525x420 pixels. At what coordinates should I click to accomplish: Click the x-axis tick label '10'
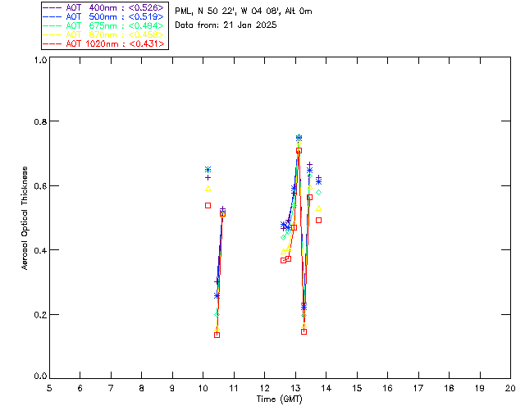[x=203, y=388]
